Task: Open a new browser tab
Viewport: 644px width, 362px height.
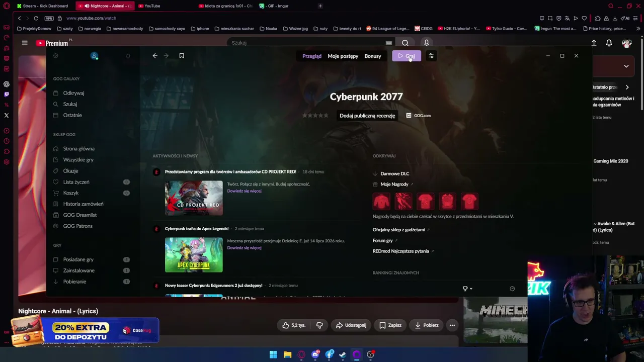Action: click(320, 6)
